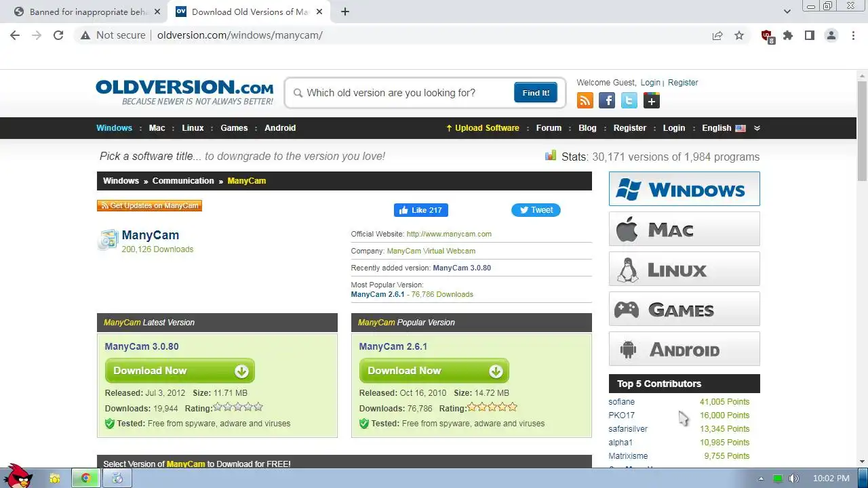Open the share page icon in address bar
Image resolution: width=868 pixels, height=488 pixels.
pyautogui.click(x=717, y=35)
